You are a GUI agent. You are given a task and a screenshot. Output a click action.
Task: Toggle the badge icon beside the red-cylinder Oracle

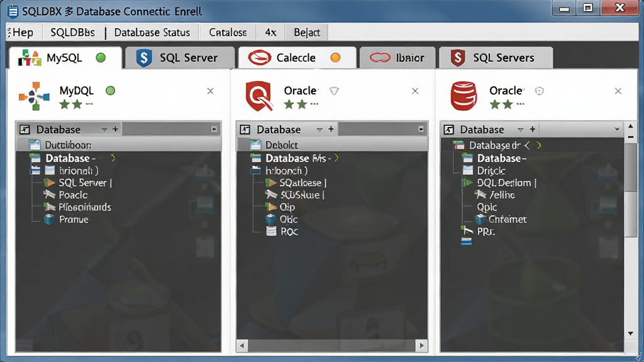coord(539,91)
